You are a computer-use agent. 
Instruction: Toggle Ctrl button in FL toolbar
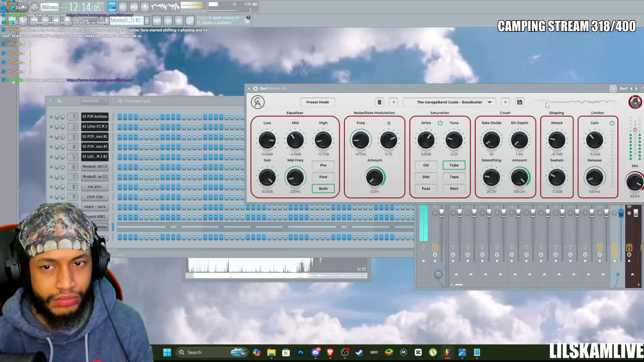pos(168,20)
